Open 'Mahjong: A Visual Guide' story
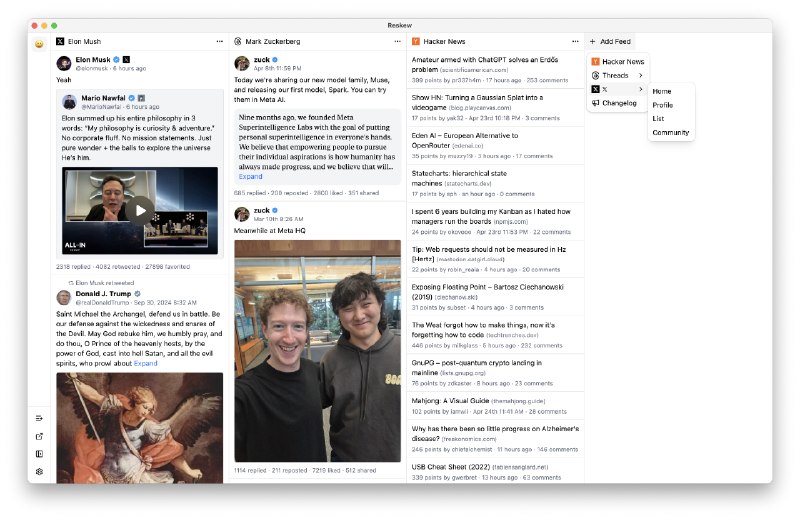Viewport: 800px width, 520px height. click(451, 401)
